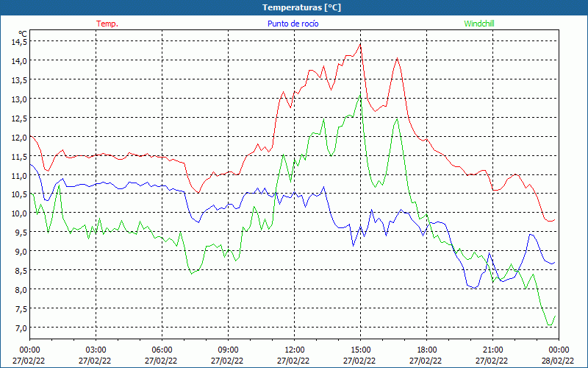Click the 11,0 y-axis value
The image size is (588, 368).
(x=19, y=175)
